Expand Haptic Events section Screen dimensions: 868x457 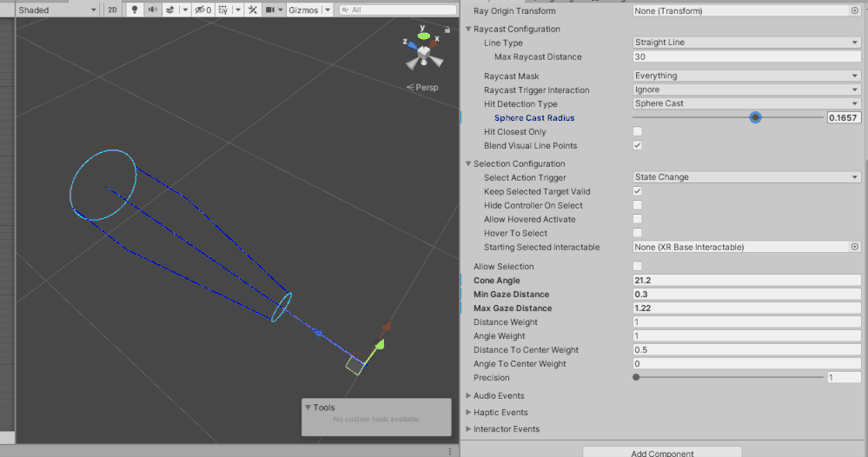click(468, 412)
